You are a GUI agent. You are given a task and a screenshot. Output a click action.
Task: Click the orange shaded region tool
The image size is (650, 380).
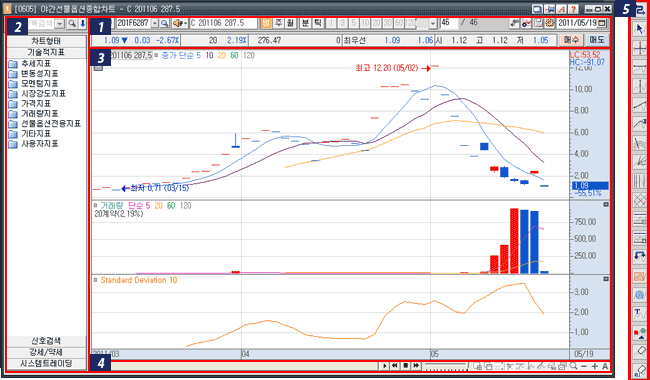[640, 276]
